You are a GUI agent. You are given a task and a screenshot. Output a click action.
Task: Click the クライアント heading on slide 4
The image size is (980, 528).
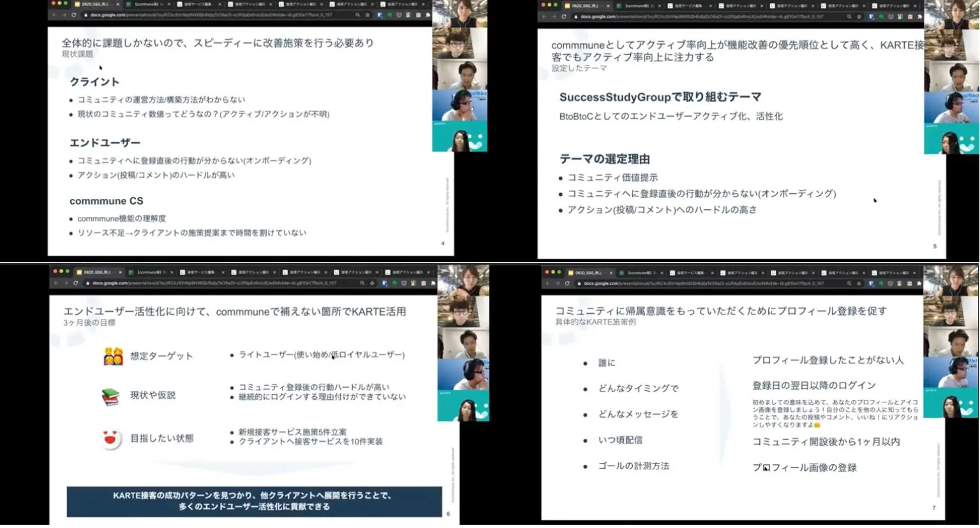(94, 82)
